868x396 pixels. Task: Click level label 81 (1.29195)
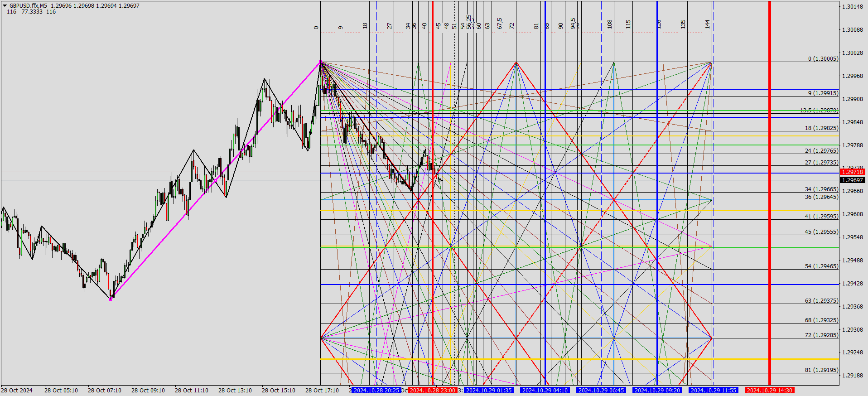pos(821,370)
